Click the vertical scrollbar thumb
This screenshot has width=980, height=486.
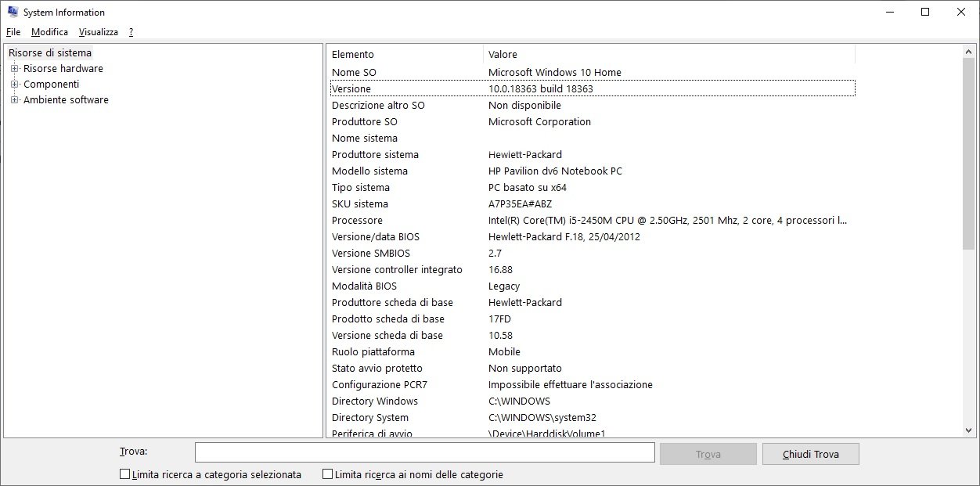coord(969,154)
